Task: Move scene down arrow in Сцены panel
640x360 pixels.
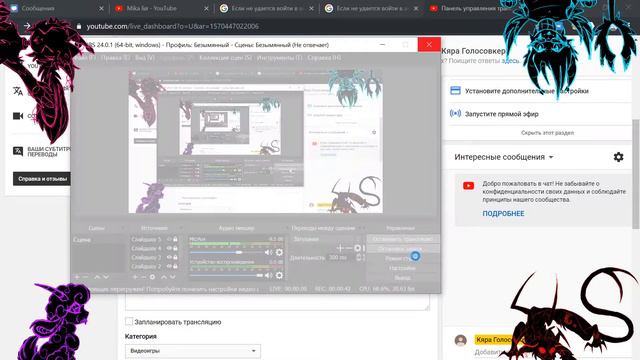Action: coord(106,277)
